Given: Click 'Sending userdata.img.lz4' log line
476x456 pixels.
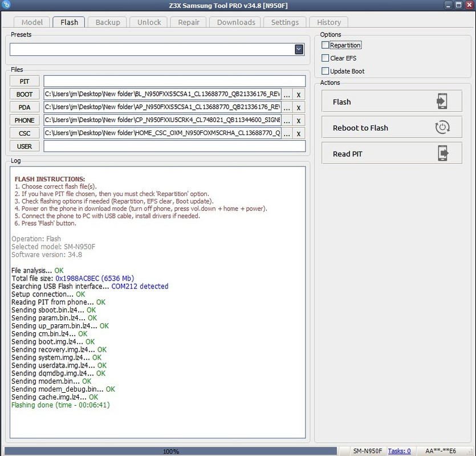Looking at the screenshot, I should point(59,365).
